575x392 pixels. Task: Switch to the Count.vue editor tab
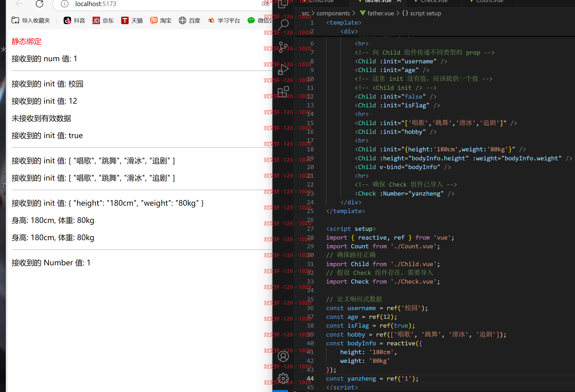click(489, 2)
